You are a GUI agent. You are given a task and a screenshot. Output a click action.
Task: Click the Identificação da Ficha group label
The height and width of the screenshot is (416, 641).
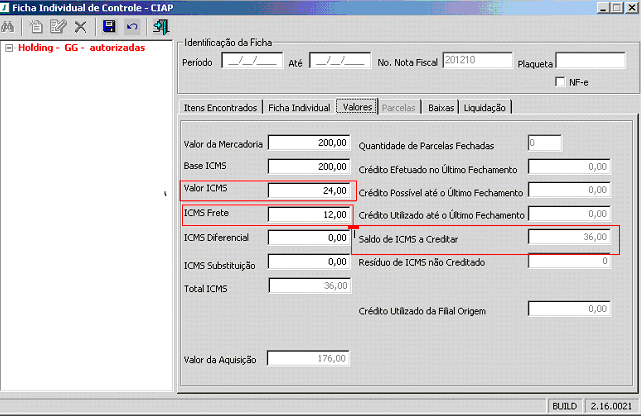tap(228, 42)
